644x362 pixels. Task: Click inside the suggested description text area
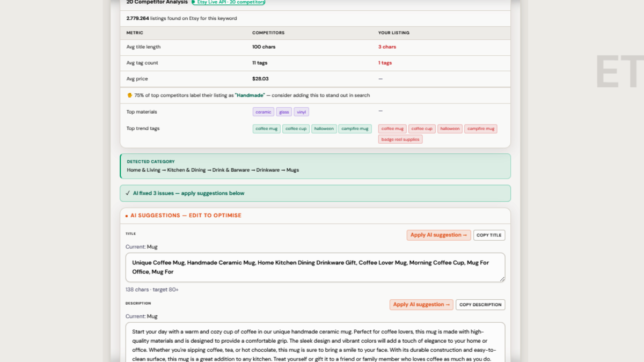[x=315, y=342]
